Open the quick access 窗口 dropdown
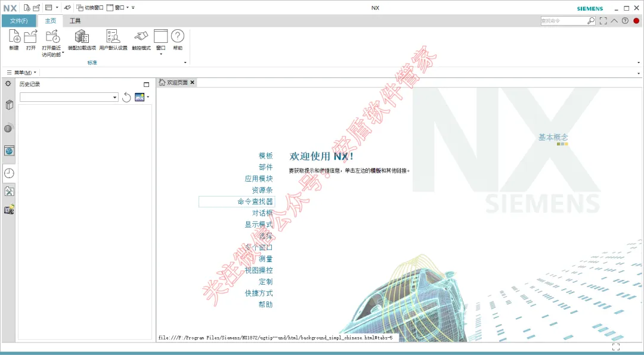644x355 pixels. click(x=118, y=7)
